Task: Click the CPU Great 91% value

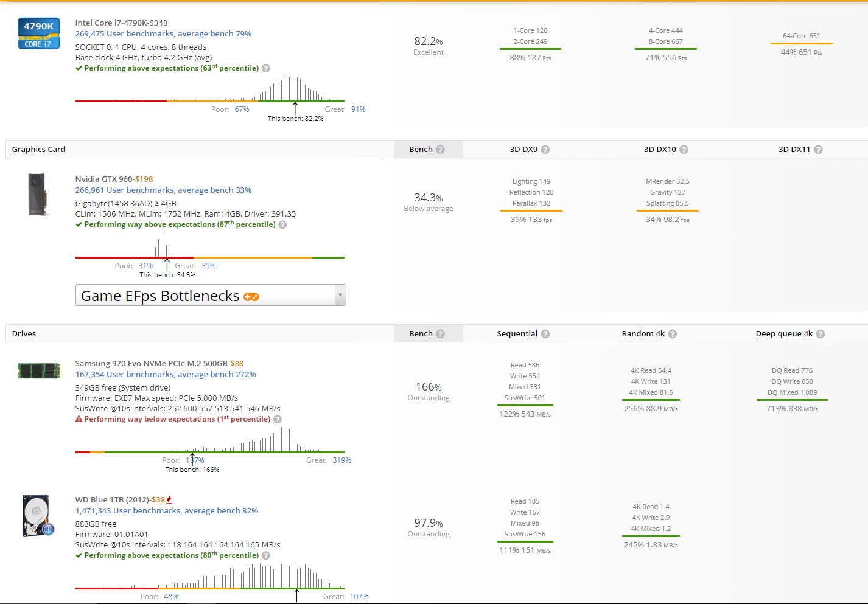Action: [359, 109]
